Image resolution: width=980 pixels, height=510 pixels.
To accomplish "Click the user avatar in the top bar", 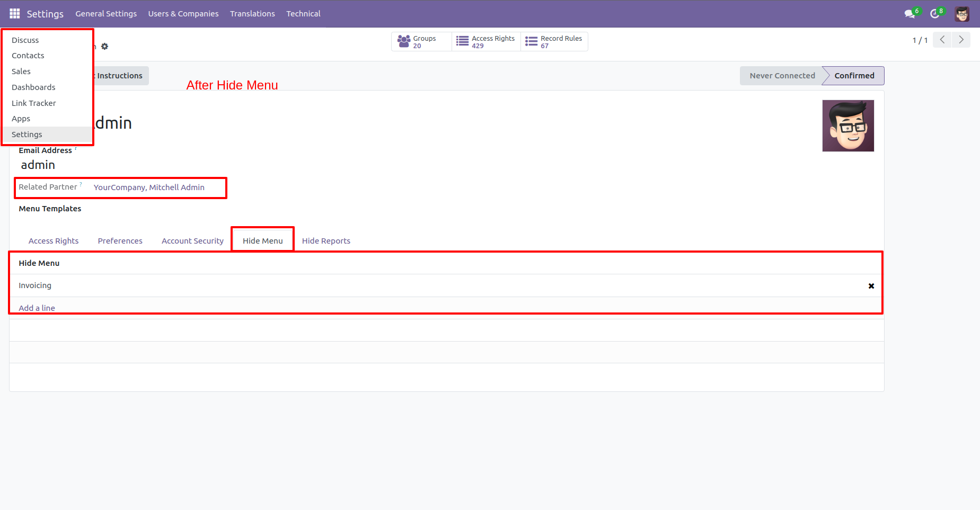I will [x=961, y=13].
